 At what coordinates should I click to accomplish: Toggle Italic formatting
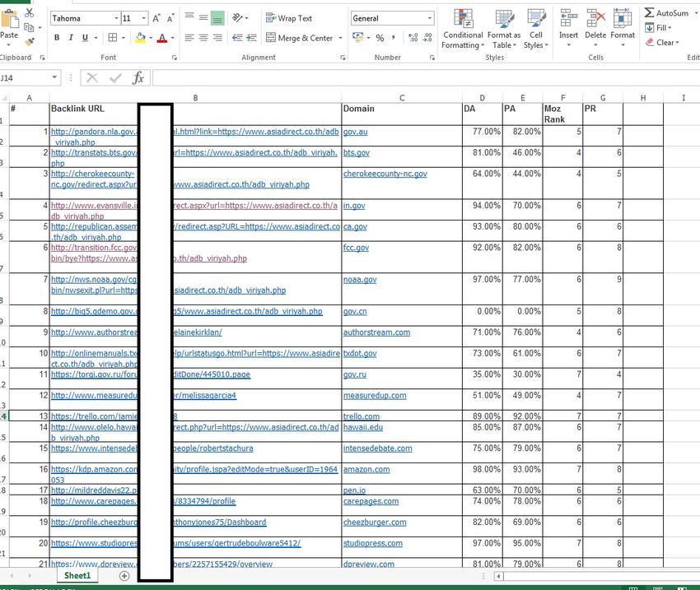point(71,38)
